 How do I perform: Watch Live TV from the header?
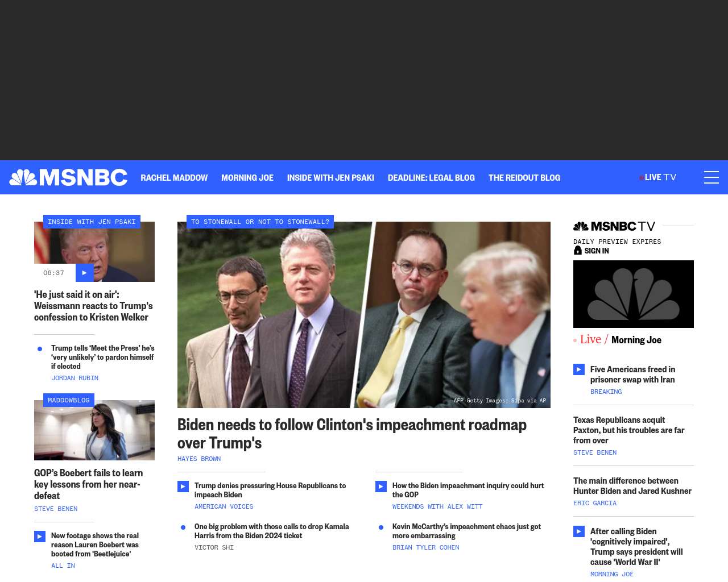(x=658, y=177)
